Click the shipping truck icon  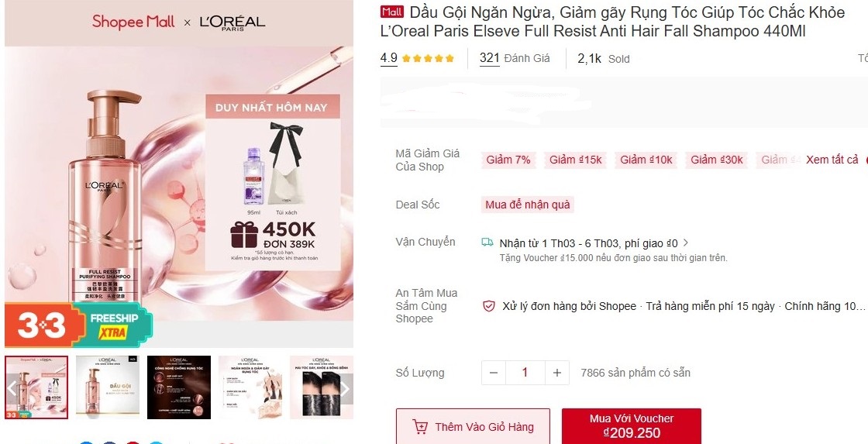pos(487,242)
